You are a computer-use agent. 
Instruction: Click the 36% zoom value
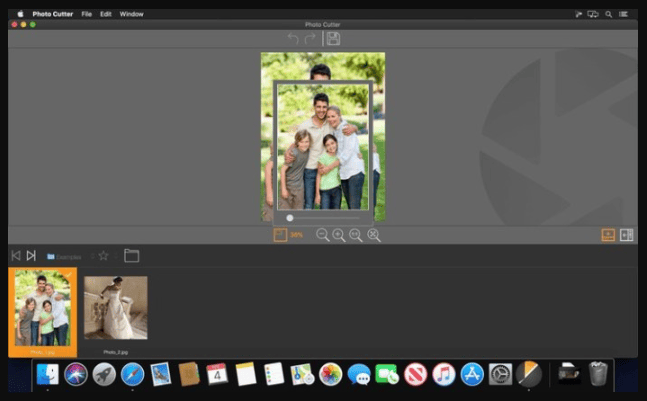tap(296, 235)
